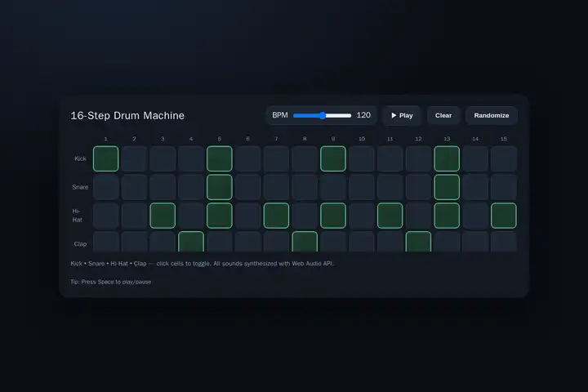Toggle the Kick cell at step 2
Screen dimensions: 588x392
134,158
